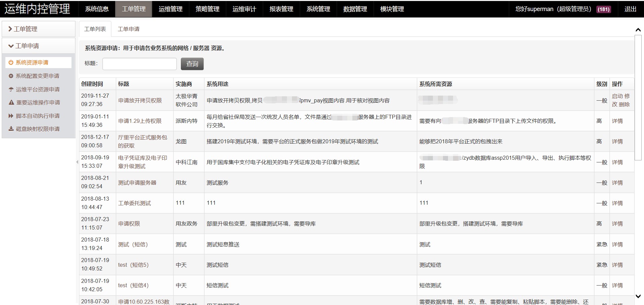Focus the 标题 search input field
Screen dimensions: 644x305
tap(139, 64)
